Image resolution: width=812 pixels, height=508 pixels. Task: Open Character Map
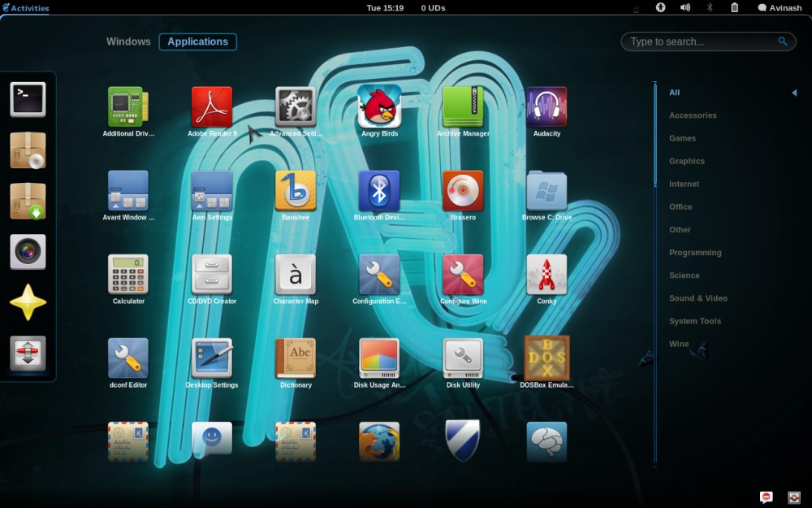[296, 275]
